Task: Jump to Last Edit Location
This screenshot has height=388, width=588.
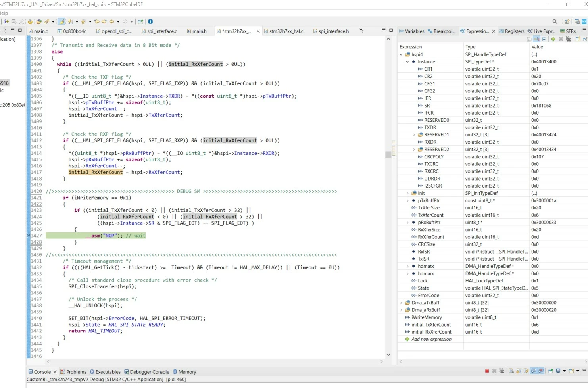Action: pyautogui.click(x=97, y=21)
